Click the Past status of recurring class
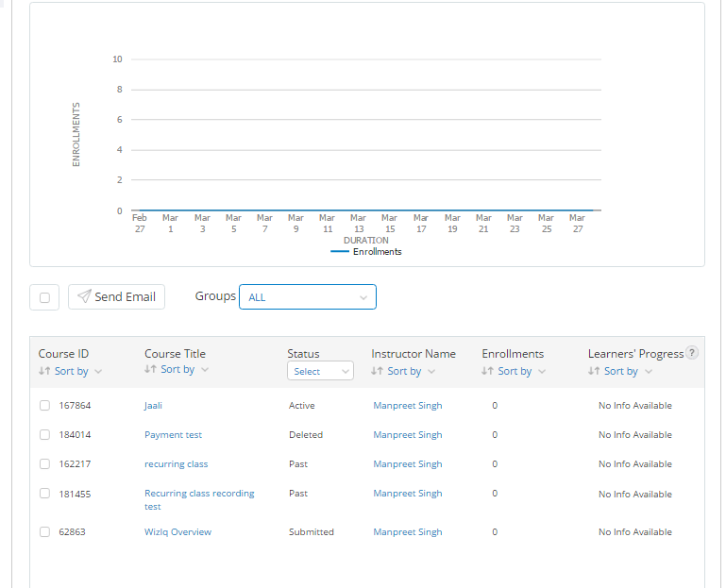 [298, 464]
